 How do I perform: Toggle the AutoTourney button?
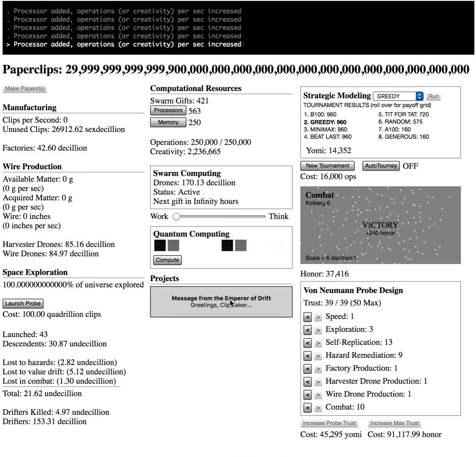pos(381,166)
